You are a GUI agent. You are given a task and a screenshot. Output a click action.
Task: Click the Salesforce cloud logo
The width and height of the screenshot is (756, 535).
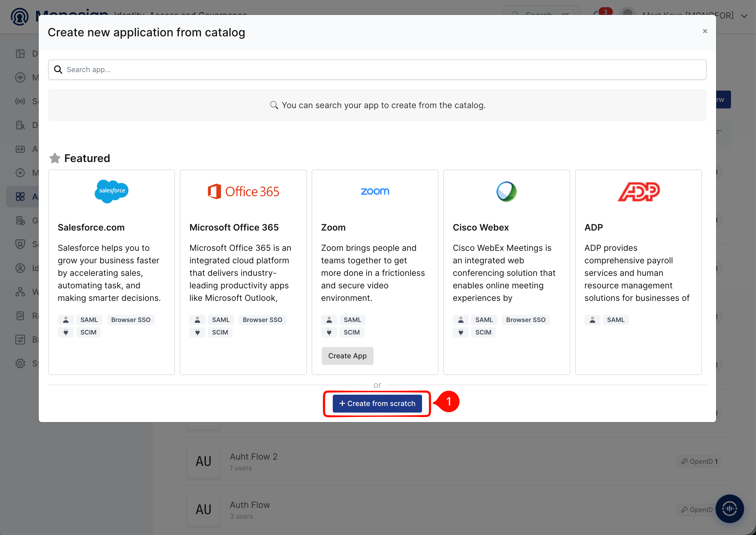[111, 191]
